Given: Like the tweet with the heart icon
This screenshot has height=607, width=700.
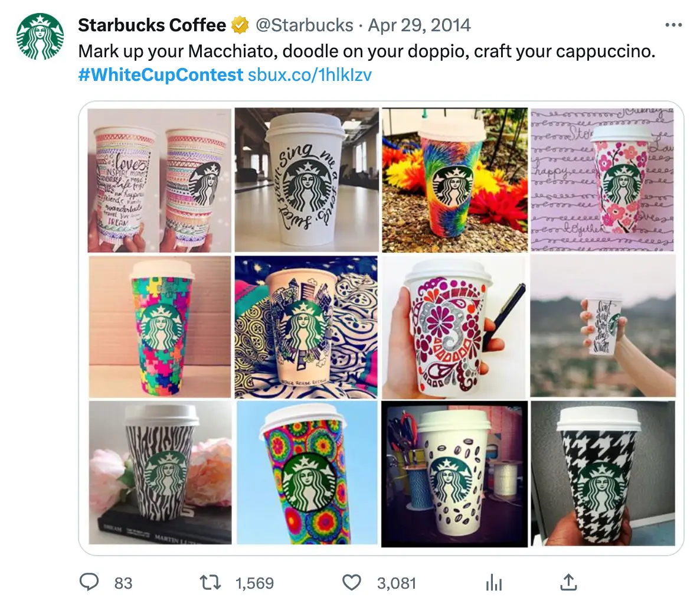Looking at the screenshot, I should (352, 583).
